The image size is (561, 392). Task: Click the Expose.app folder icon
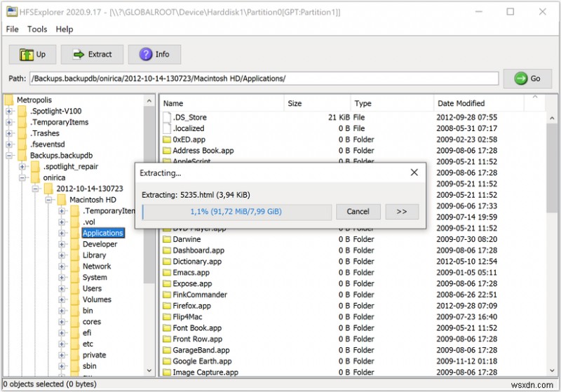coord(167,283)
